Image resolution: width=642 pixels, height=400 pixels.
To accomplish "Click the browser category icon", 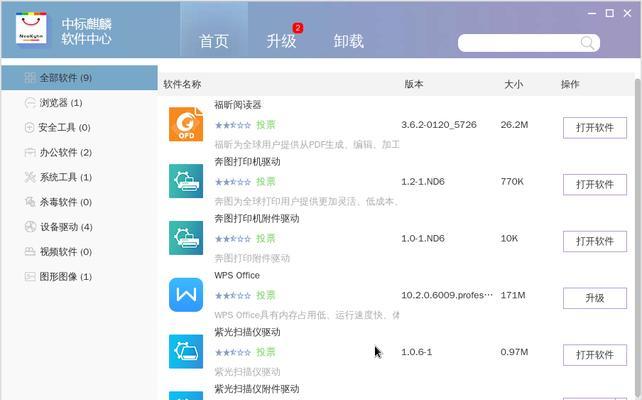I will point(30,103).
